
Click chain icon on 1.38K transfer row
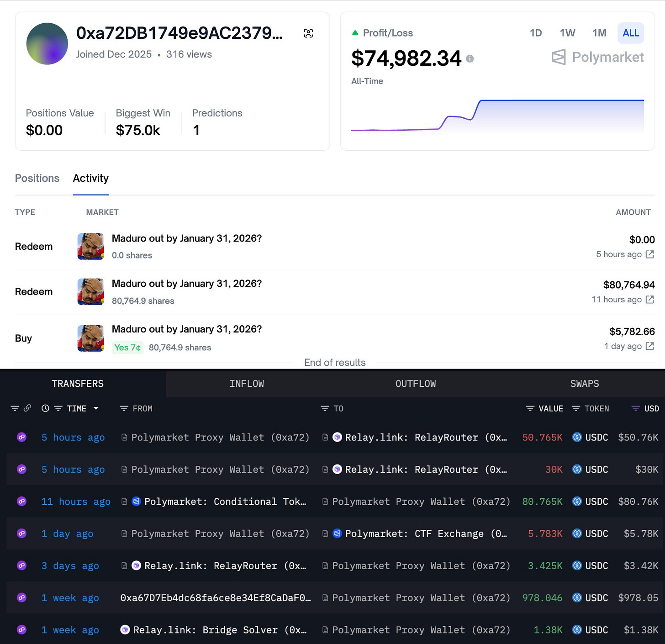click(x=21, y=629)
